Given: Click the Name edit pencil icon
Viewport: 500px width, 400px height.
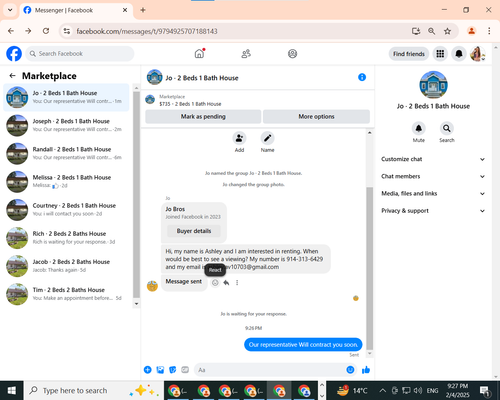Looking at the screenshot, I should pyautogui.click(x=267, y=138).
